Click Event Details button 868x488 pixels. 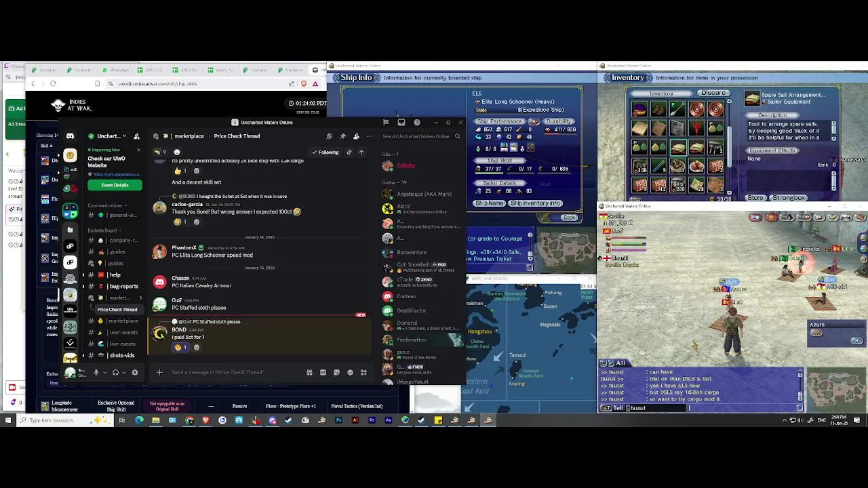click(x=115, y=185)
